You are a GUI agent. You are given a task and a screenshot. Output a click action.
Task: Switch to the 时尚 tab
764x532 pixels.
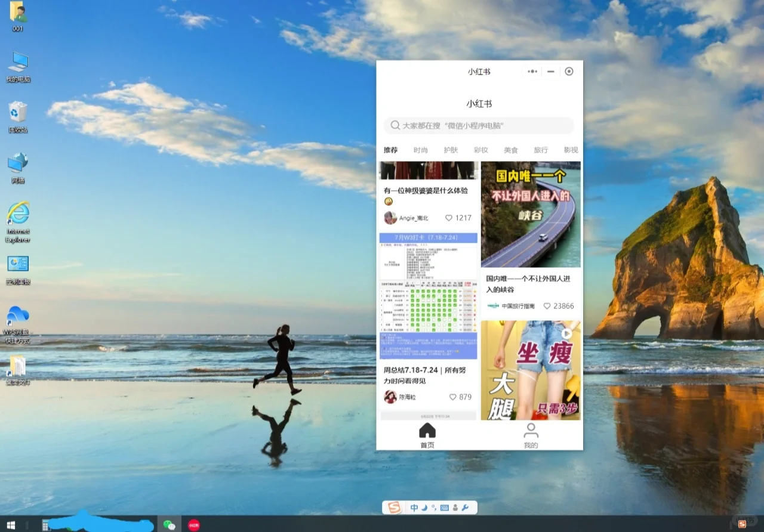(420, 150)
